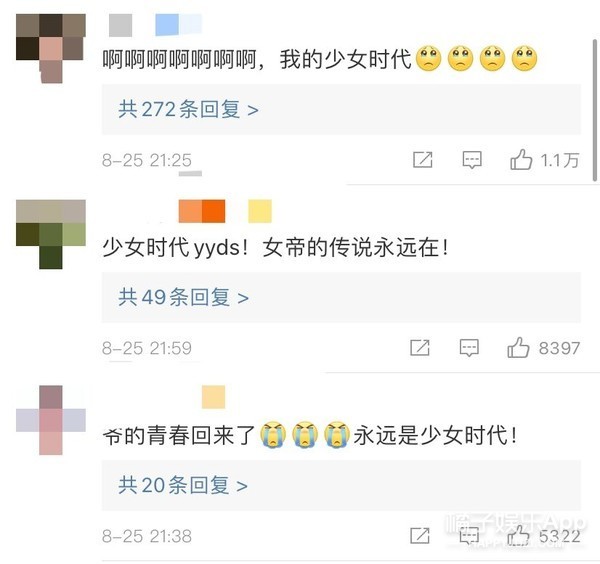Like the comment with 8397 likes
The width and height of the screenshot is (600, 564).
pos(518,347)
